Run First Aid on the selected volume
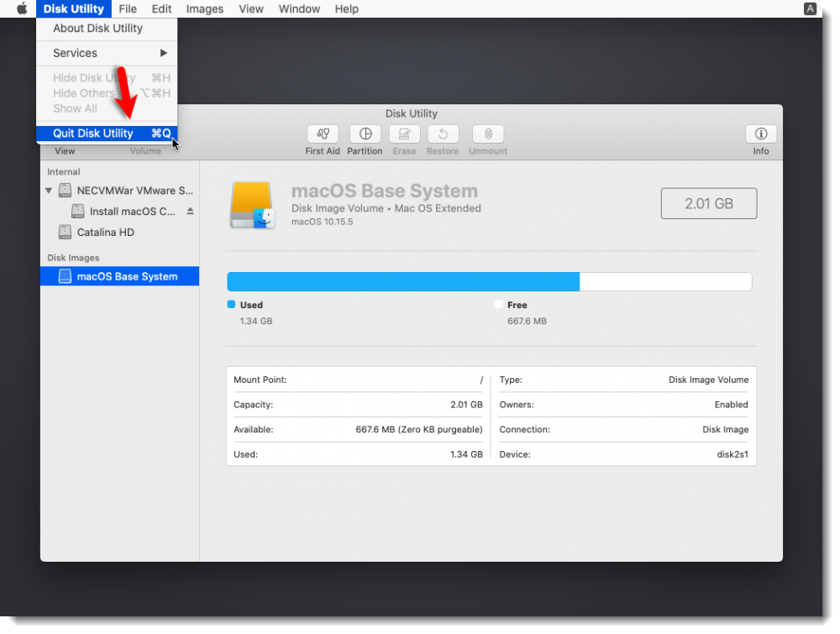 (323, 134)
